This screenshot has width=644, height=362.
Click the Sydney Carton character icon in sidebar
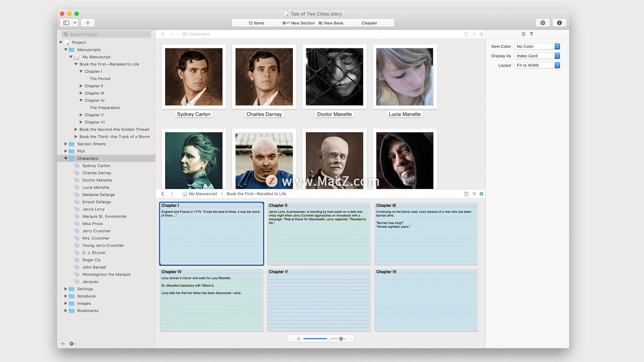click(77, 166)
